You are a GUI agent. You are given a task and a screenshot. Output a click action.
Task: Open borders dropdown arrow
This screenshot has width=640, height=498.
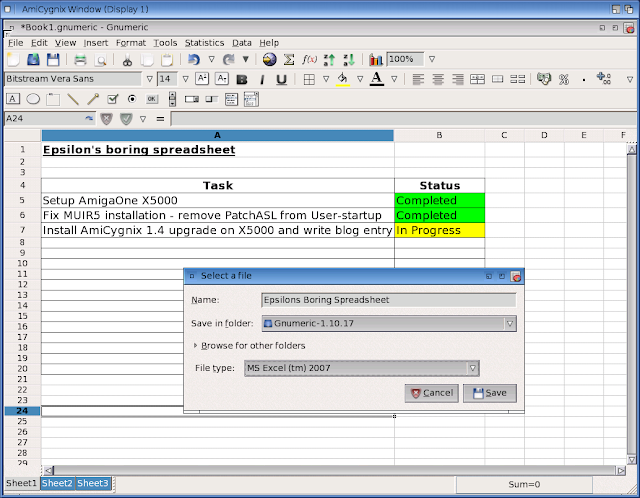pyautogui.click(x=326, y=79)
